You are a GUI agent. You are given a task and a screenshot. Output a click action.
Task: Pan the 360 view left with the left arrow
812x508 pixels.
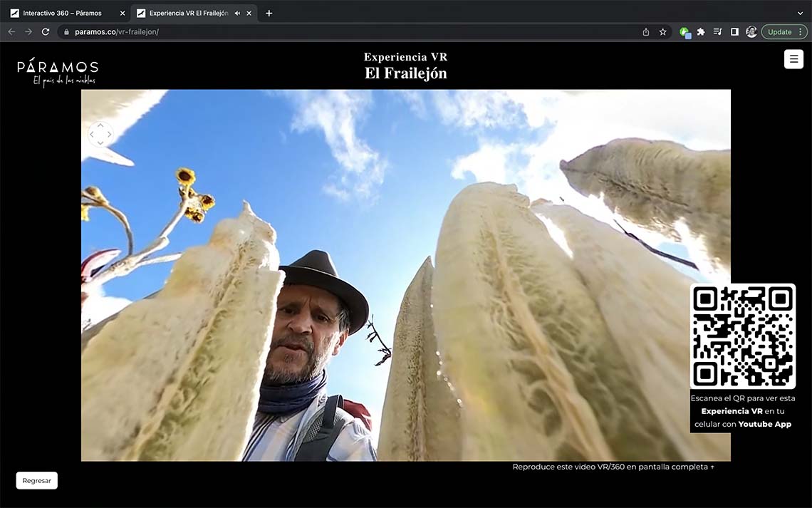click(x=92, y=135)
